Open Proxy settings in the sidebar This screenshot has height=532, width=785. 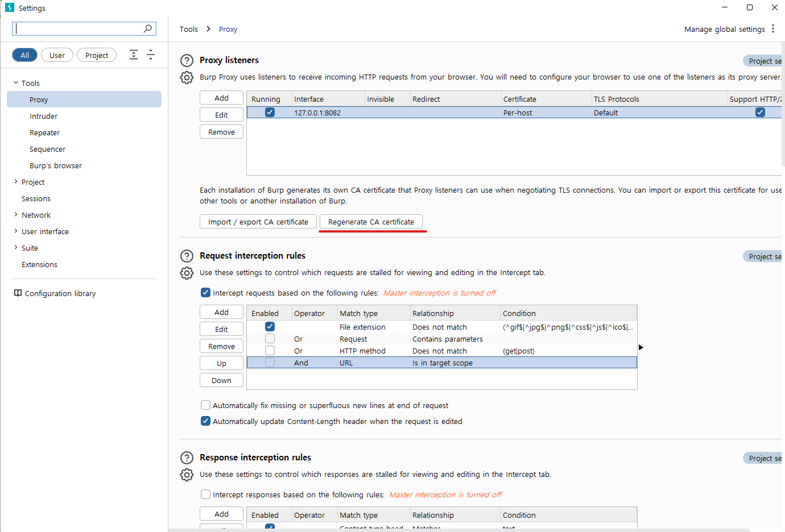click(x=84, y=99)
